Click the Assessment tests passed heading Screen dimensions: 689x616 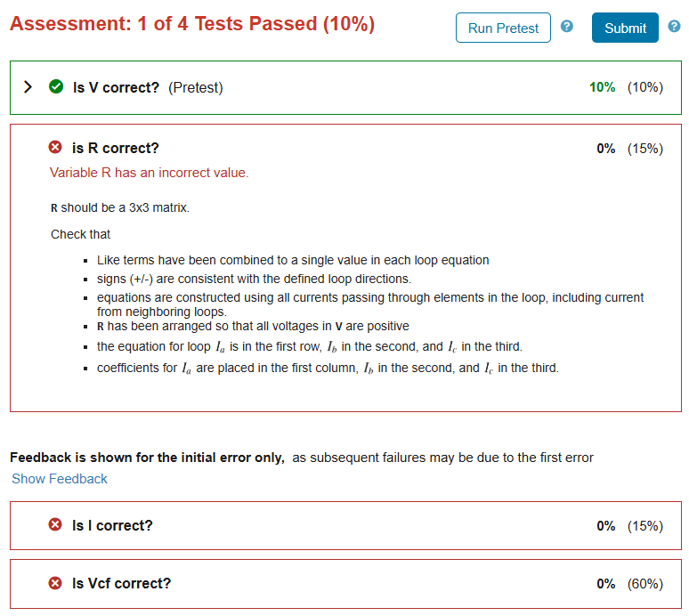(192, 24)
